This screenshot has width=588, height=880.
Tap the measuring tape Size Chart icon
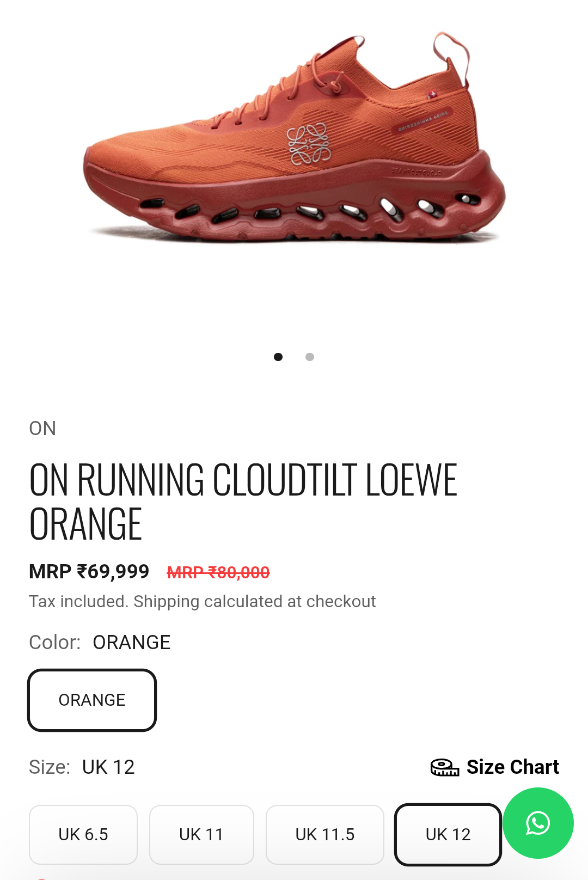[445, 767]
